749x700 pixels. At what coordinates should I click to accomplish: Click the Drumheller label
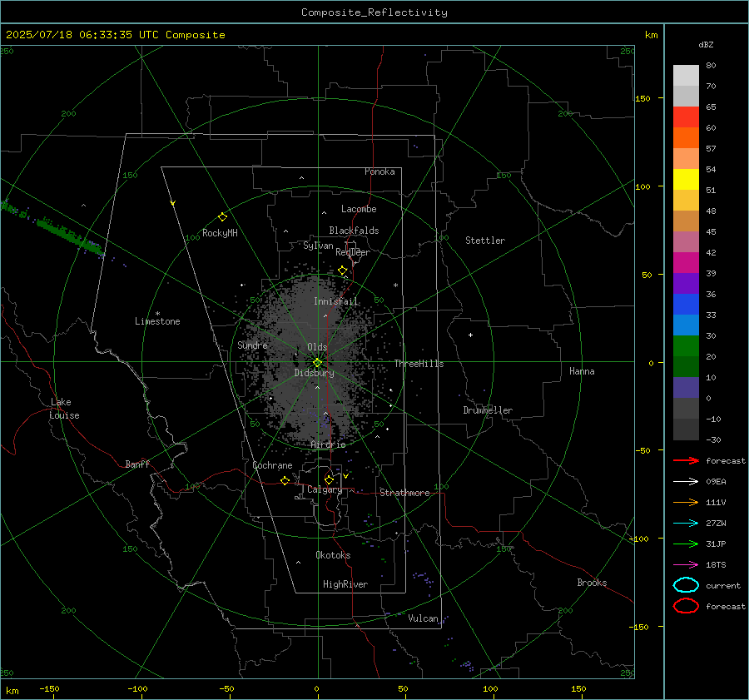[488, 410]
